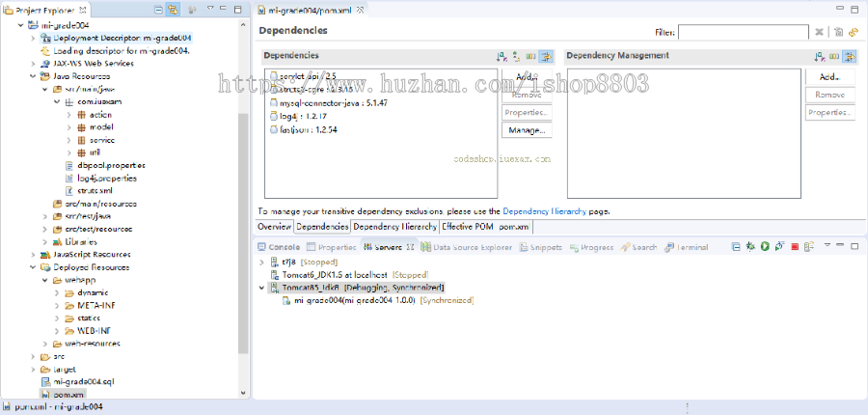Select dbpool.properties file
This screenshot has height=415, width=868.
pos(105,165)
